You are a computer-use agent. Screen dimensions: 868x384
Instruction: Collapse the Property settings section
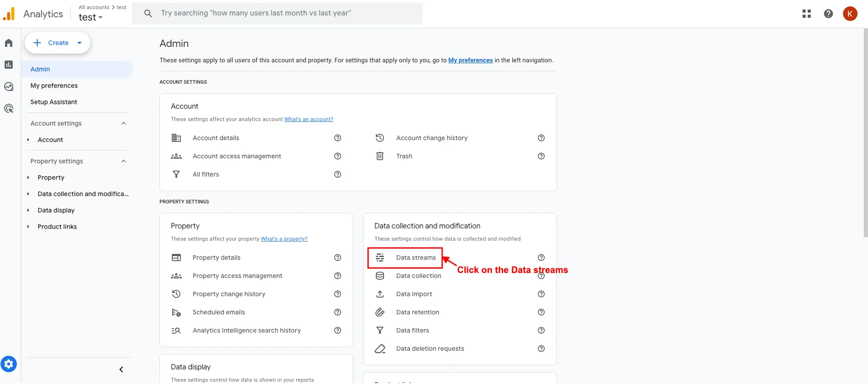[124, 161]
